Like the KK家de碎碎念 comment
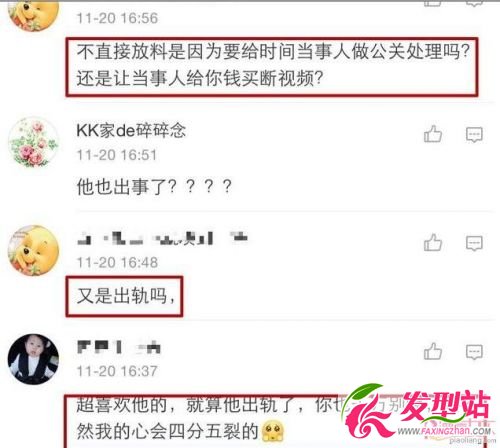The width and height of the screenshot is (500, 448). [433, 134]
